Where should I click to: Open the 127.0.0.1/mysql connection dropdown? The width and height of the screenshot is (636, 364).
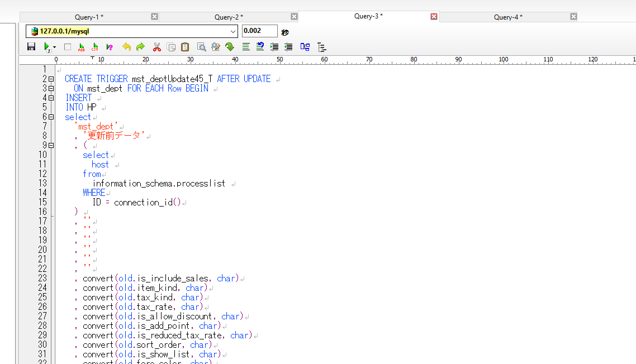(232, 31)
